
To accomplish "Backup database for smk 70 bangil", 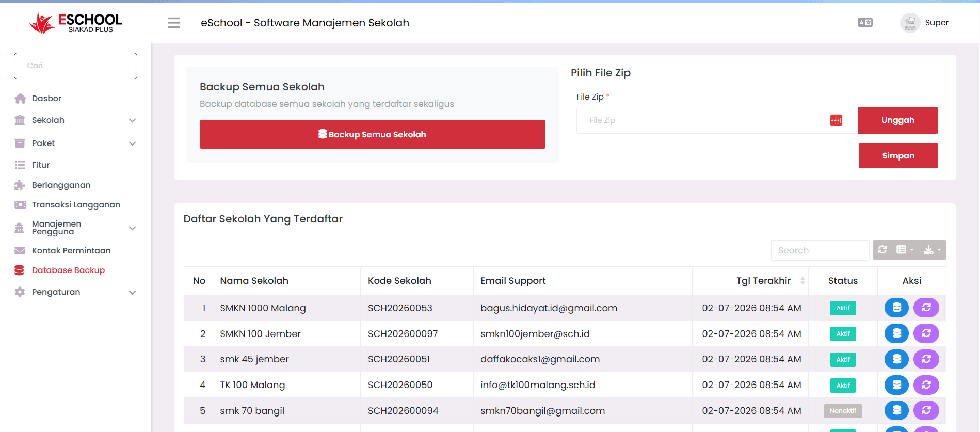I will click(x=897, y=410).
